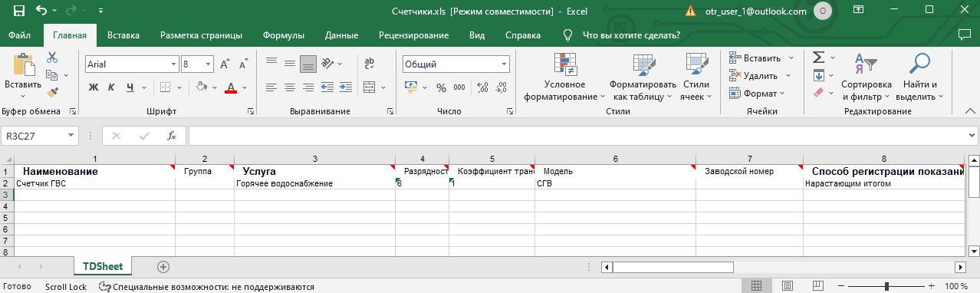Clear cell contents with eraser icon
This screenshot has width=980, height=293.
pos(818,93)
